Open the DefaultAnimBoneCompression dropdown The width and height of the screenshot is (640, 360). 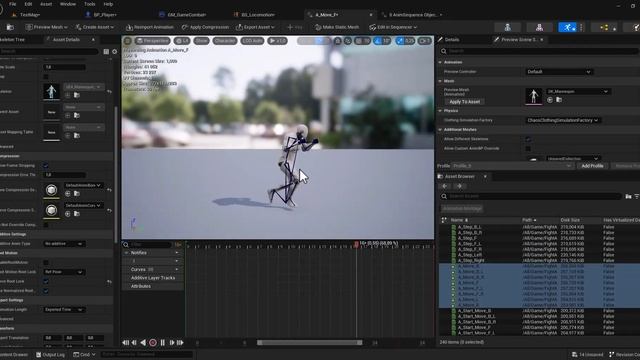(83, 185)
